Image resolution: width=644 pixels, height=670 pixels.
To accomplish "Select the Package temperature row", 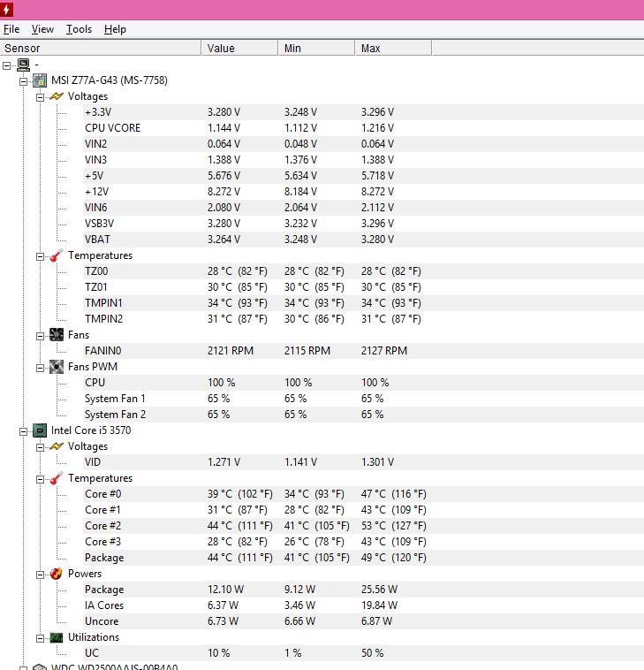I will pos(363,558).
